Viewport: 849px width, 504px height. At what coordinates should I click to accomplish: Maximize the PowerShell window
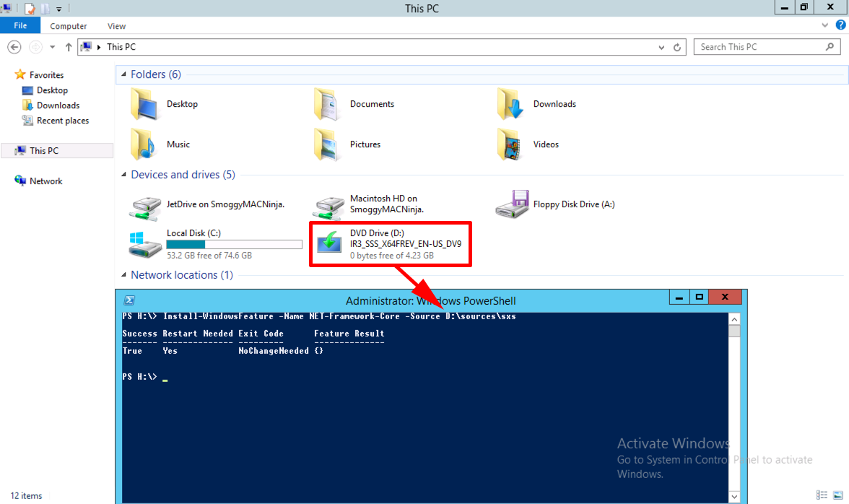(699, 297)
